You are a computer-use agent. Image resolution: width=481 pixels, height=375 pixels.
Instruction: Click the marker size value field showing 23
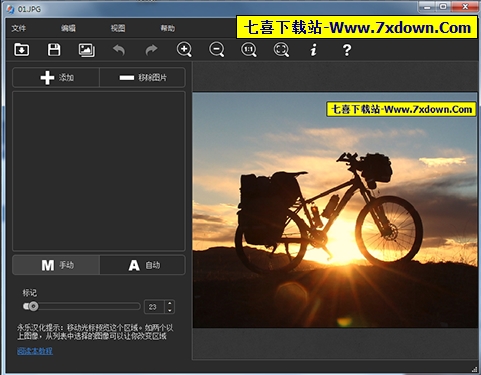pyautogui.click(x=154, y=307)
